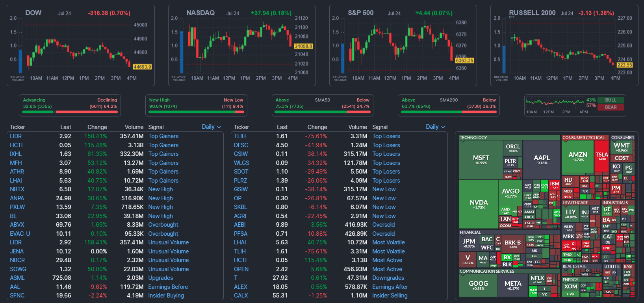644x303 pixels.
Task: Open ticker DFSC
Action: pyautogui.click(x=241, y=145)
